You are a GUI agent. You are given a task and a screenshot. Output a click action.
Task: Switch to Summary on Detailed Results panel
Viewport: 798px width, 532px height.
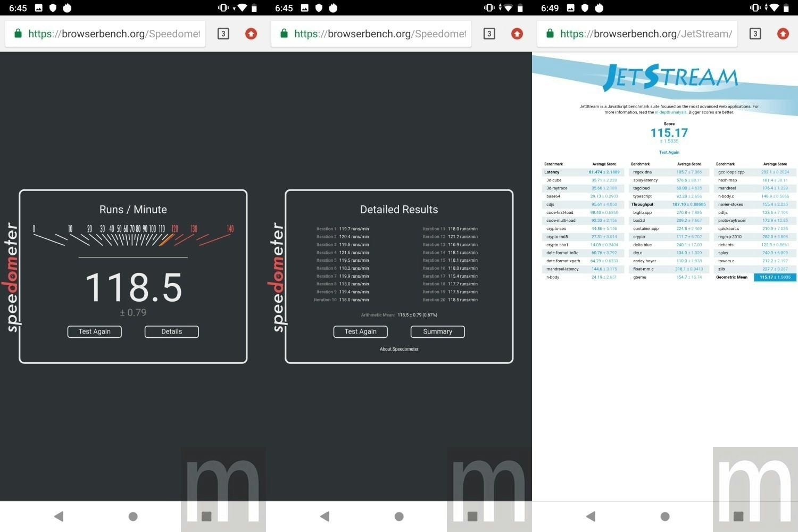438,331
